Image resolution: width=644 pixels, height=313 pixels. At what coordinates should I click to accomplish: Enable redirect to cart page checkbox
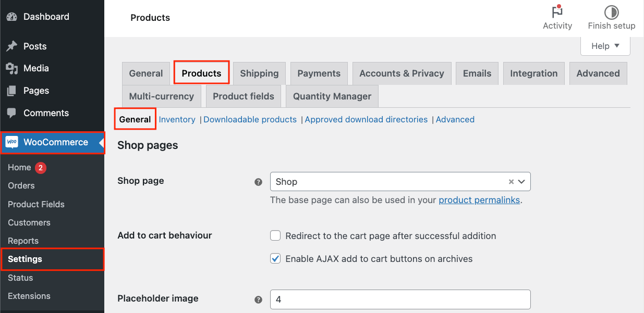(x=275, y=236)
